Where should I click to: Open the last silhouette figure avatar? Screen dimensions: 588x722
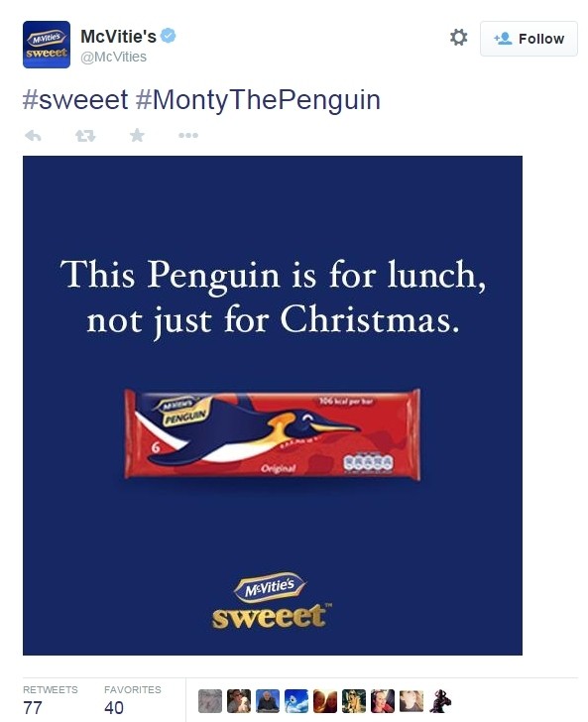click(x=439, y=701)
